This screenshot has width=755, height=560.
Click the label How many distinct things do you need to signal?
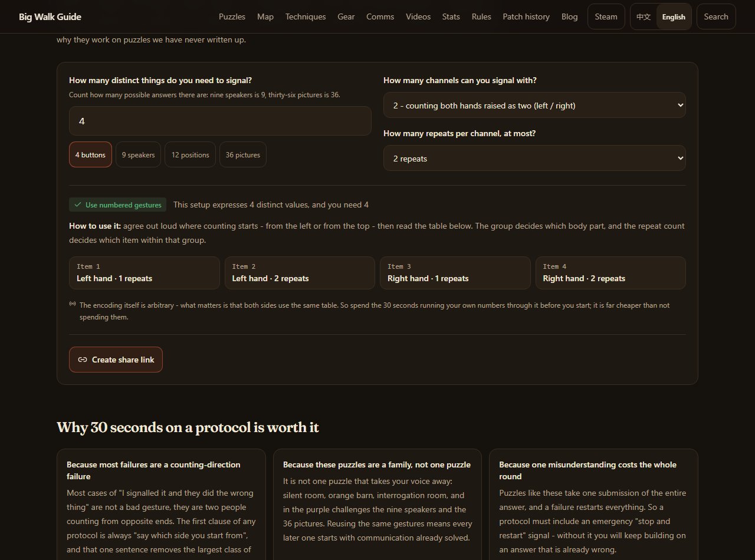coord(160,80)
